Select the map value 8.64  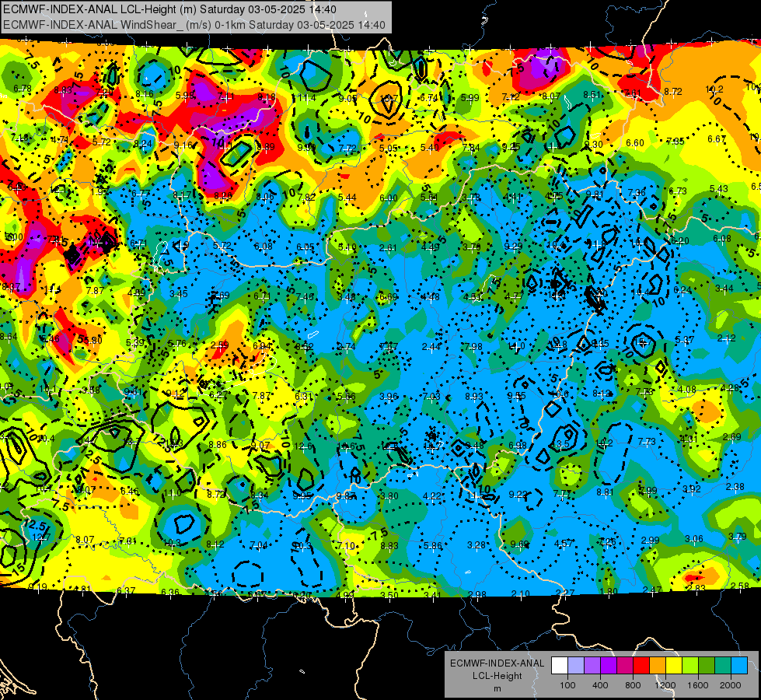click(9, 337)
